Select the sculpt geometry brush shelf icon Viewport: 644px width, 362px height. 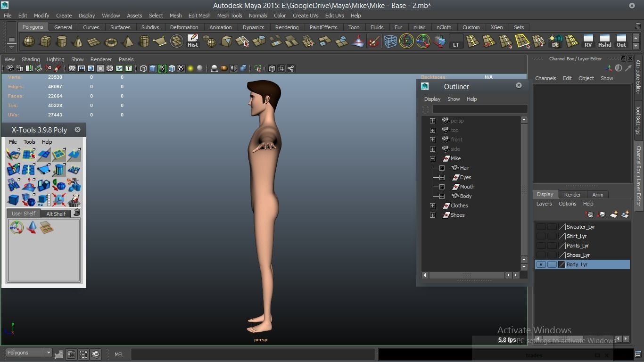click(x=374, y=41)
